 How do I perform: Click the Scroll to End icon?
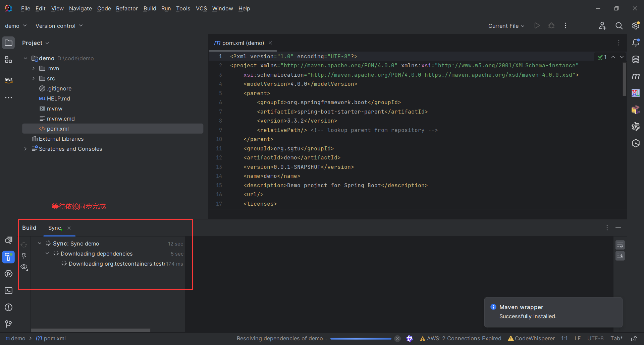point(620,256)
